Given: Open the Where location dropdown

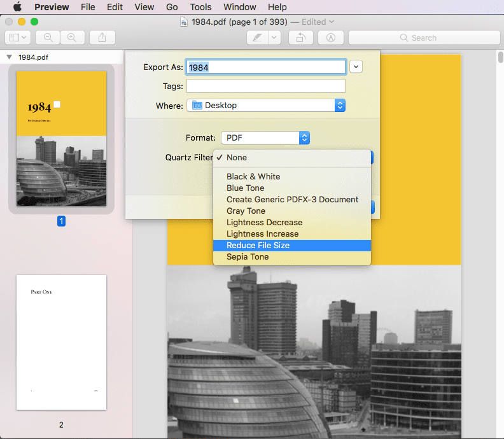Looking at the screenshot, I should coord(266,106).
